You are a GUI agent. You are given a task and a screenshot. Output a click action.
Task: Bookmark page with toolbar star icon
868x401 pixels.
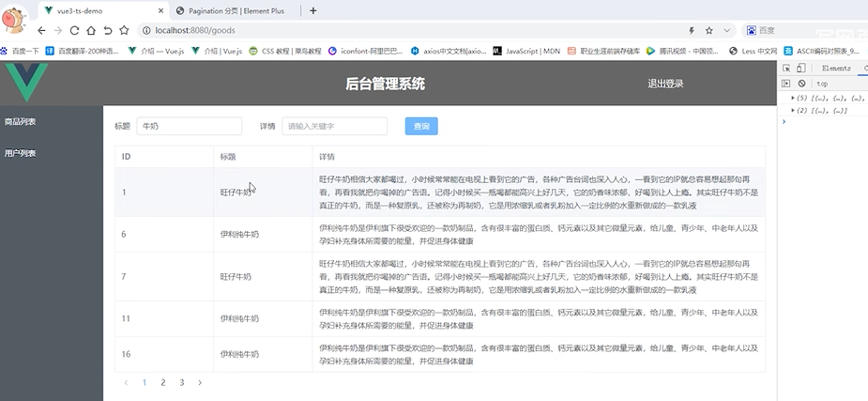124,30
